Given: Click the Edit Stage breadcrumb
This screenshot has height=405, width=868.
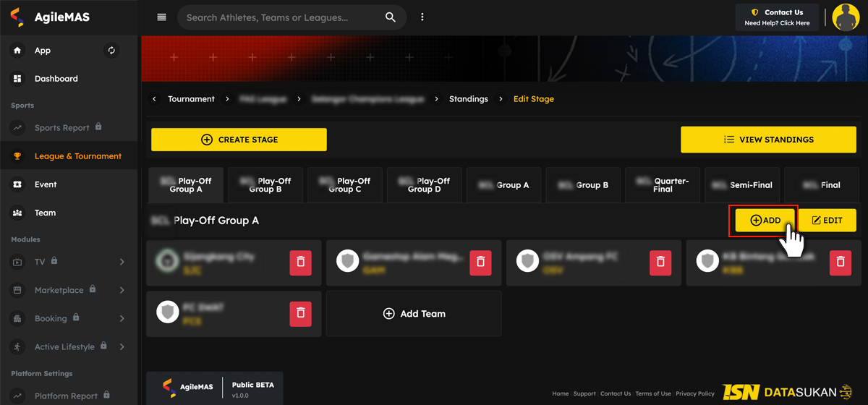Looking at the screenshot, I should (x=534, y=99).
